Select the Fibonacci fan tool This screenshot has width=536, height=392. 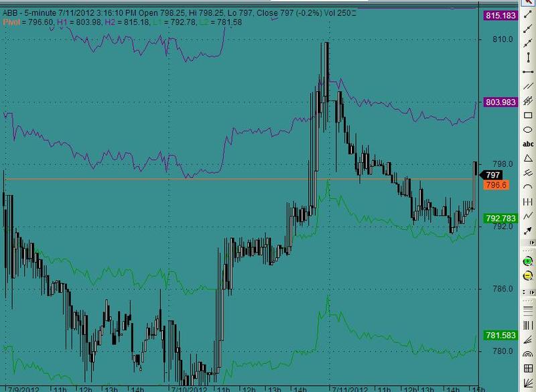528,339
